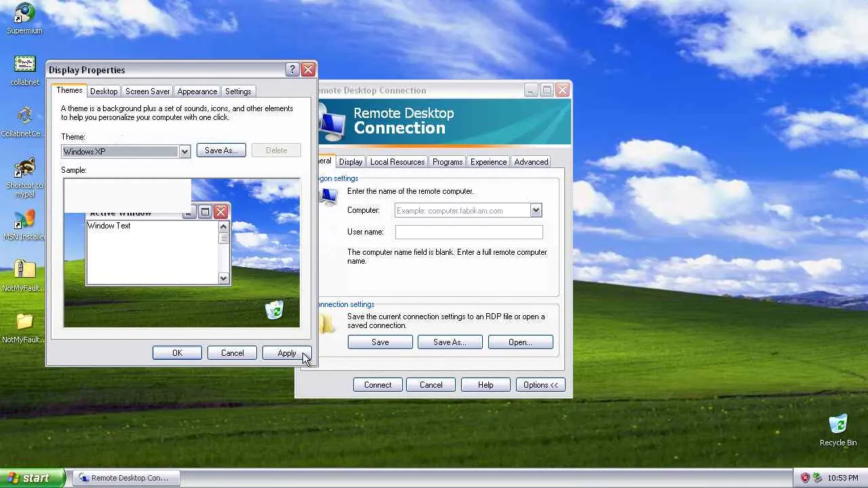
Task: Click Save As... next to the Theme dropdown
Action: click(221, 150)
